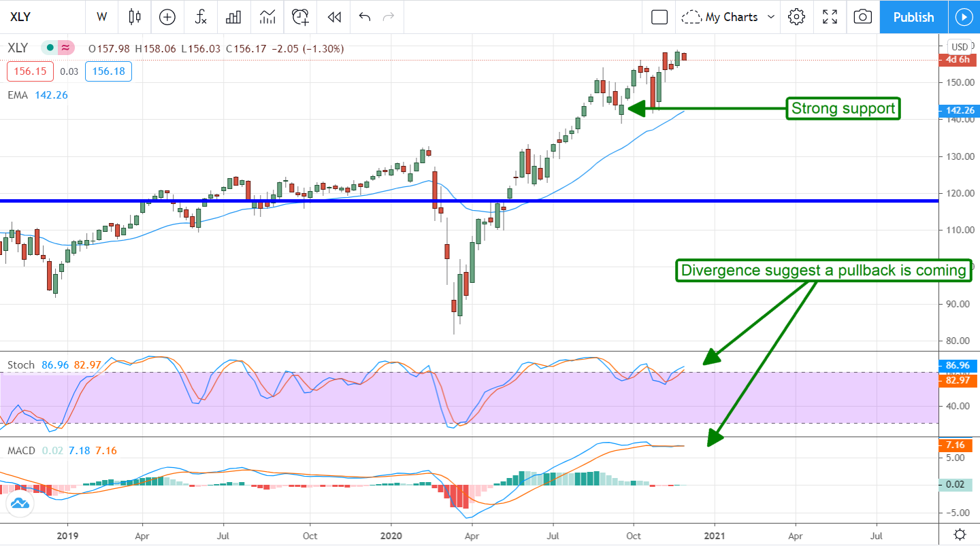Take a chart snapshot with camera icon
The height and width of the screenshot is (546, 980).
(863, 17)
